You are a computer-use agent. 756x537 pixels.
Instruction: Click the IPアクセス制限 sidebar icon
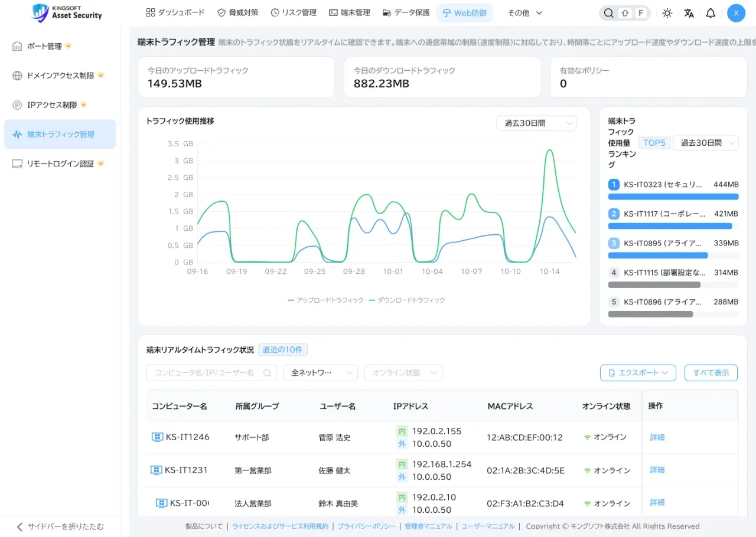point(17,105)
